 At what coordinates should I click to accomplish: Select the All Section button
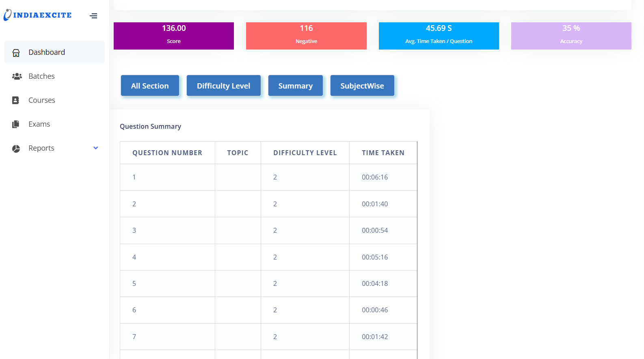150,86
